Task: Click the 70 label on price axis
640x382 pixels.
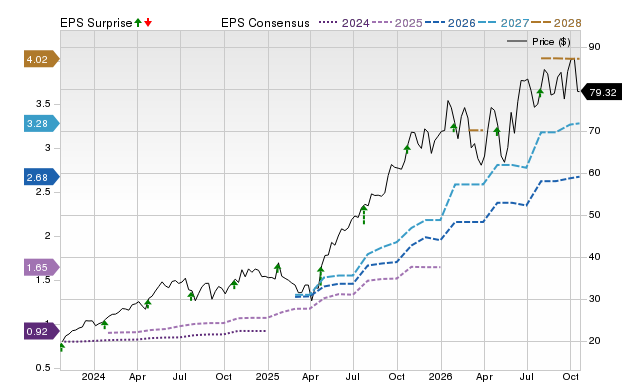Action: pyautogui.click(x=594, y=131)
